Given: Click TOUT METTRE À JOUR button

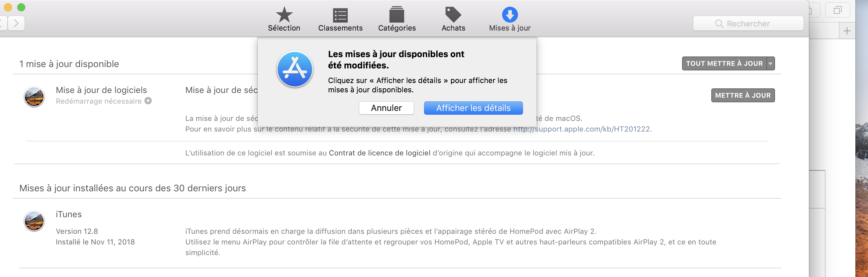Looking at the screenshot, I should click(x=724, y=63).
